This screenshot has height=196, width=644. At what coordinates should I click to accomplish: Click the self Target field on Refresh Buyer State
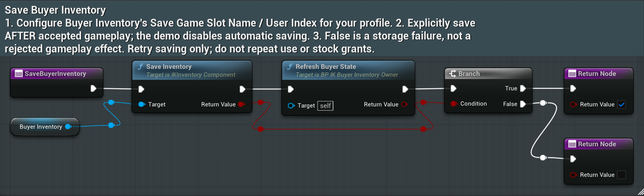pos(325,106)
